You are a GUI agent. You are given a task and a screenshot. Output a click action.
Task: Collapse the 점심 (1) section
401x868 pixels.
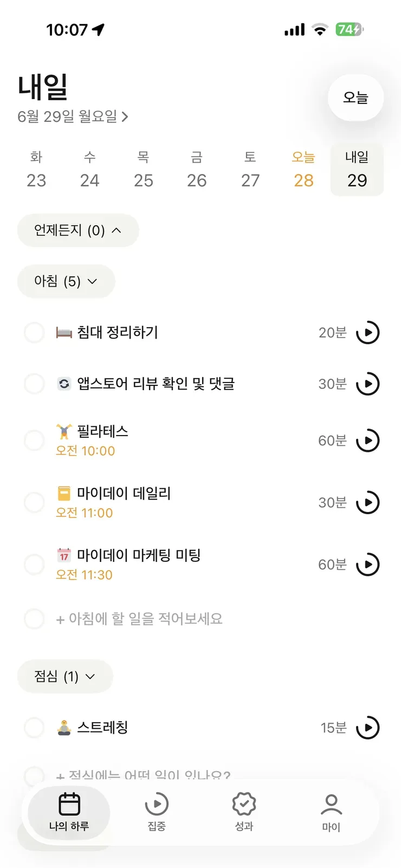[65, 676]
